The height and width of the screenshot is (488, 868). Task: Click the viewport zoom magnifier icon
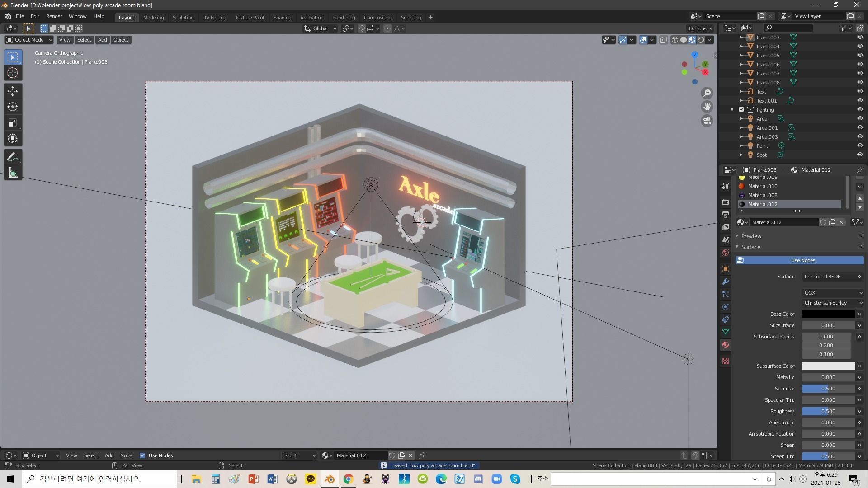[x=707, y=93]
